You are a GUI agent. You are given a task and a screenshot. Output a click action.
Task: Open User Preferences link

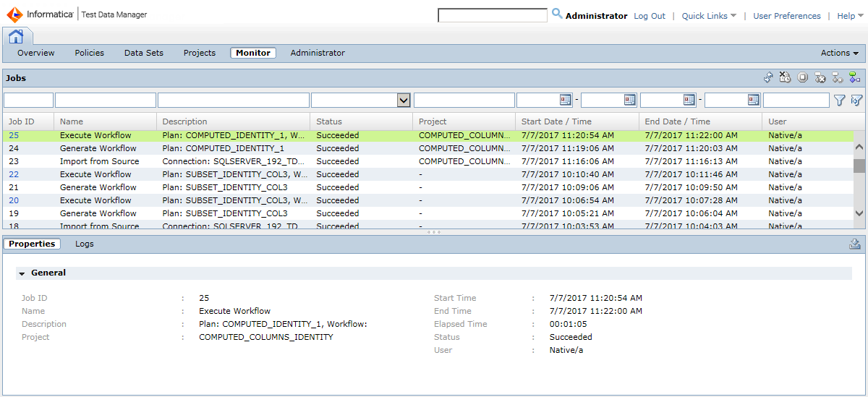787,16
